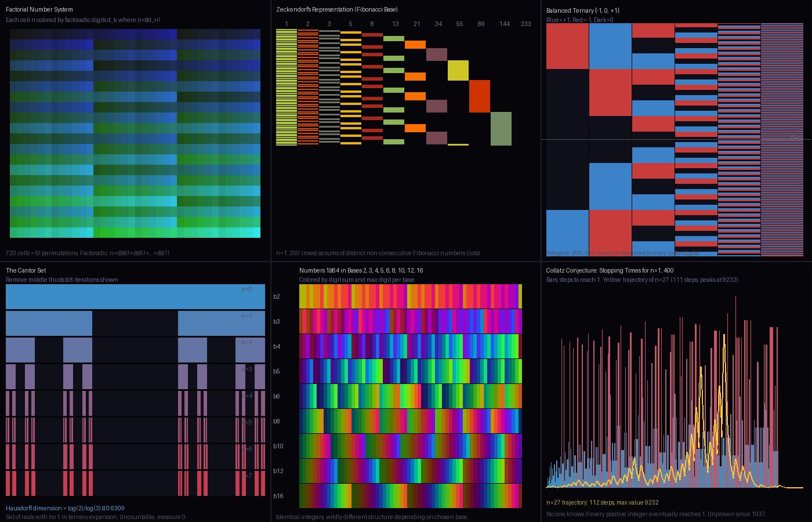Select the b10 base row label
The height and width of the screenshot is (522, 812).
click(x=278, y=446)
